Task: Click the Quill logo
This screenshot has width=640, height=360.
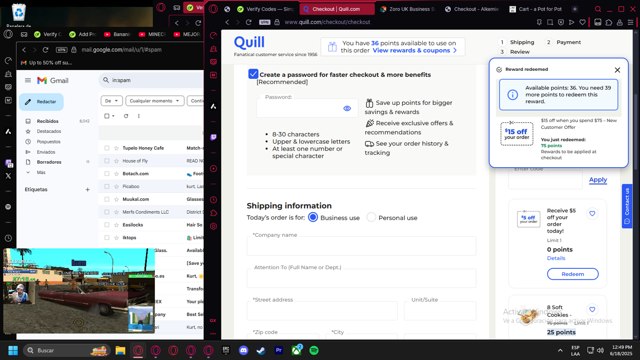Action: (249, 42)
